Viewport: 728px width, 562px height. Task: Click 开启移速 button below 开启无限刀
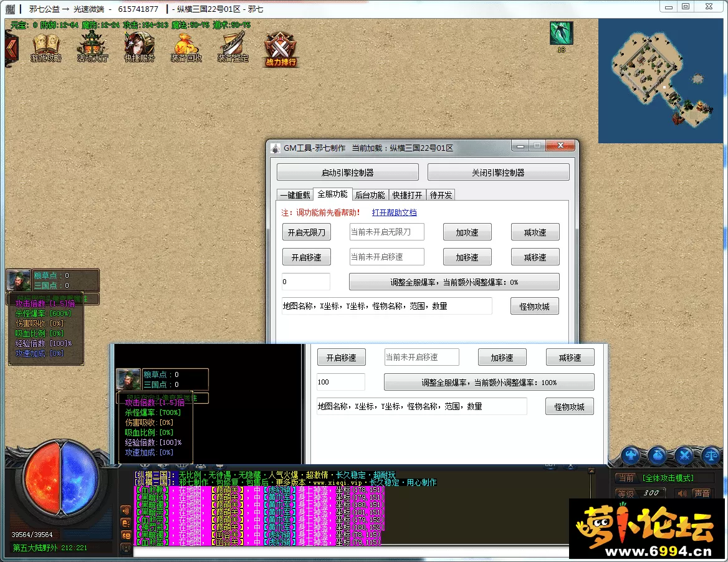307,257
